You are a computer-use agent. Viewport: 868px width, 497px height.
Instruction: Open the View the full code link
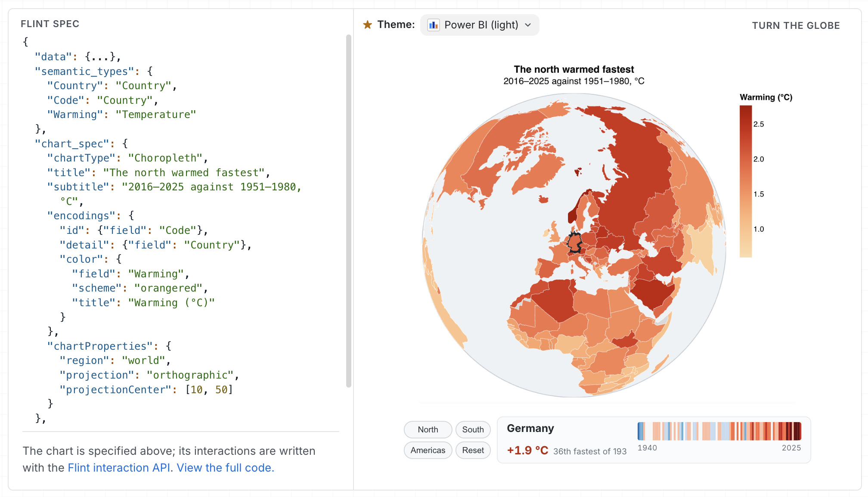coord(225,468)
